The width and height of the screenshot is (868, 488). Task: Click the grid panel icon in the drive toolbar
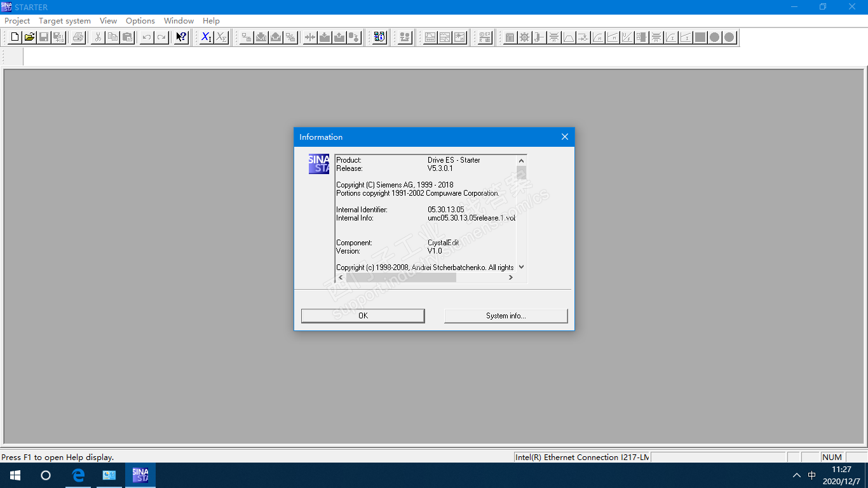click(510, 37)
